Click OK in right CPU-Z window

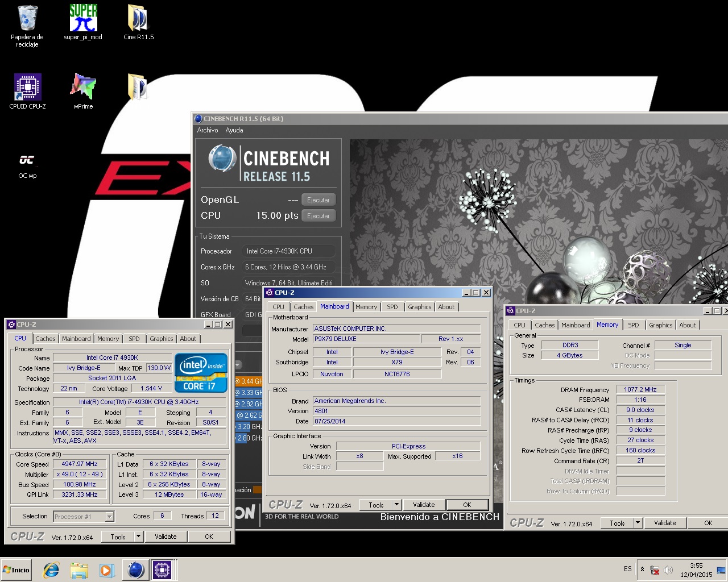[708, 523]
